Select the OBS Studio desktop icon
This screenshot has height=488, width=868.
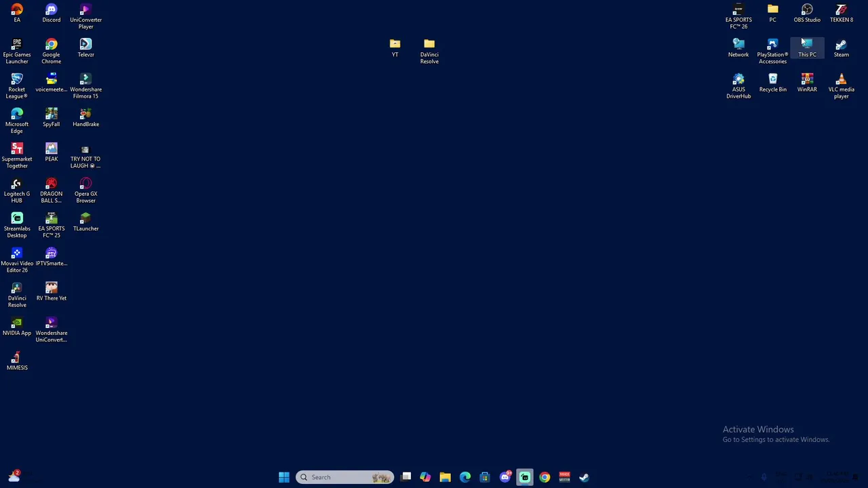point(807,14)
